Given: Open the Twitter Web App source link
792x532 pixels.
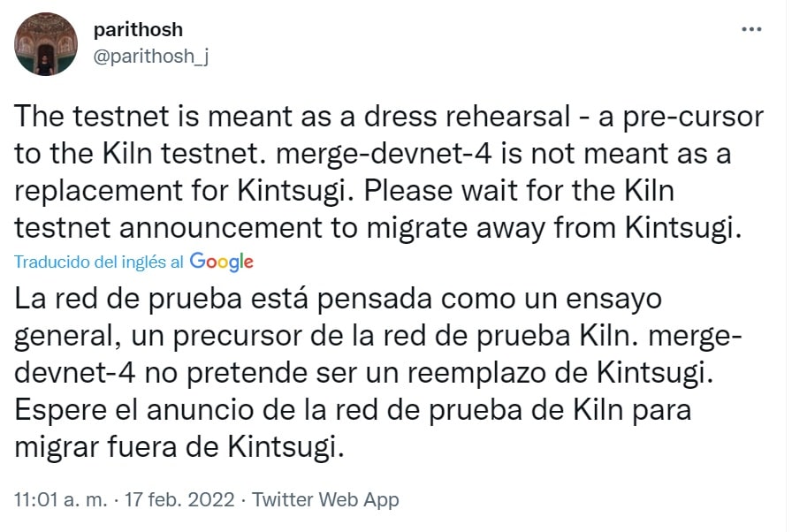Looking at the screenshot, I should click(x=326, y=499).
